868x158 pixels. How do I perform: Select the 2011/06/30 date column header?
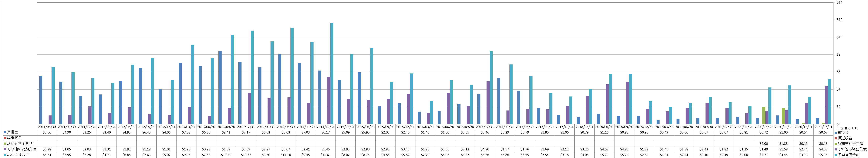tap(47, 127)
